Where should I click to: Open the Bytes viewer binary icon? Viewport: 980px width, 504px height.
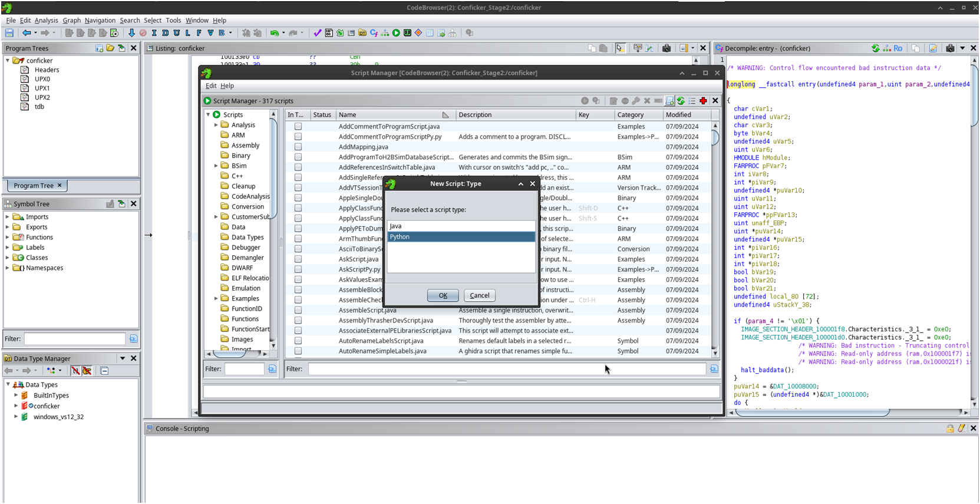point(329,33)
